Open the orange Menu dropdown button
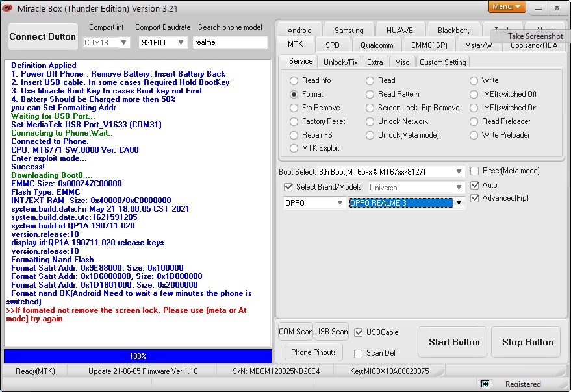Screen dimensions: 571x392 click(x=506, y=6)
